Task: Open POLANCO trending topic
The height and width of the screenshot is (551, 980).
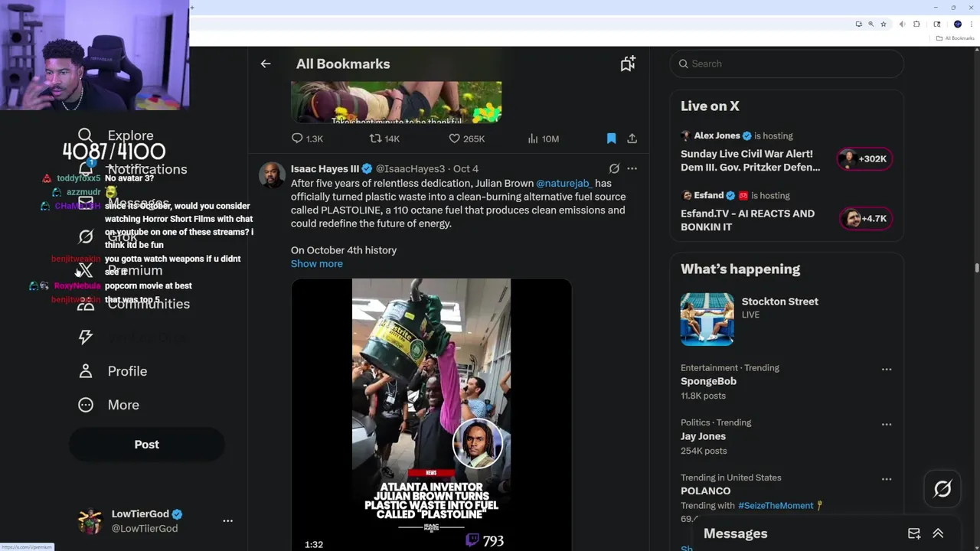Action: [x=705, y=491]
